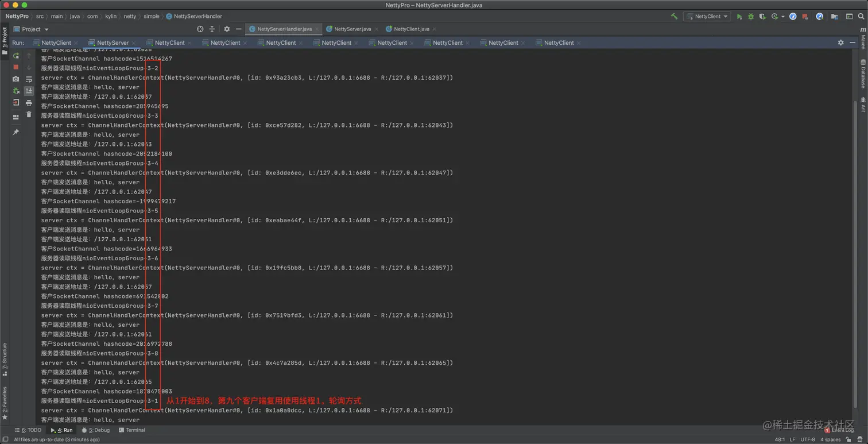Screen dimensions: 868x444
Task: Show the Maven side panel
Action: [x=863, y=40]
